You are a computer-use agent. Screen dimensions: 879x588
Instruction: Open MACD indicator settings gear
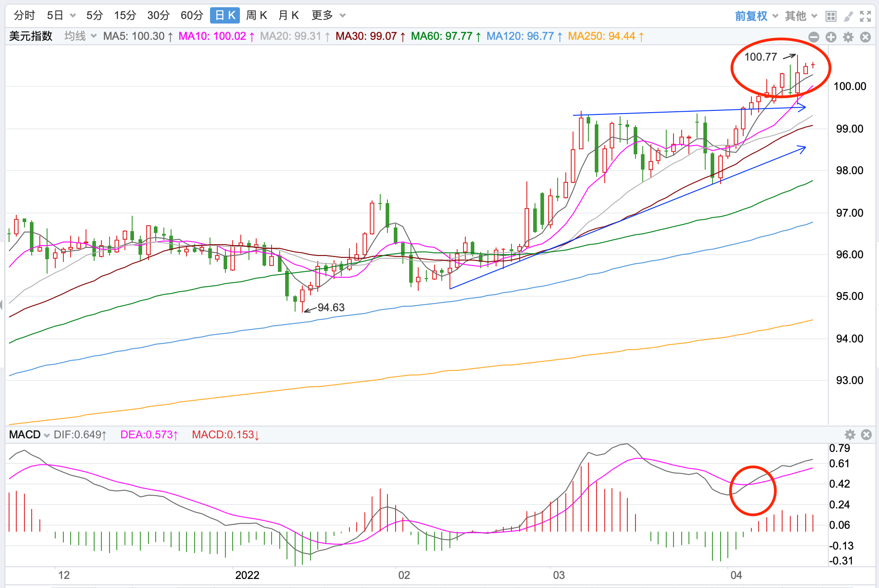coord(850,435)
